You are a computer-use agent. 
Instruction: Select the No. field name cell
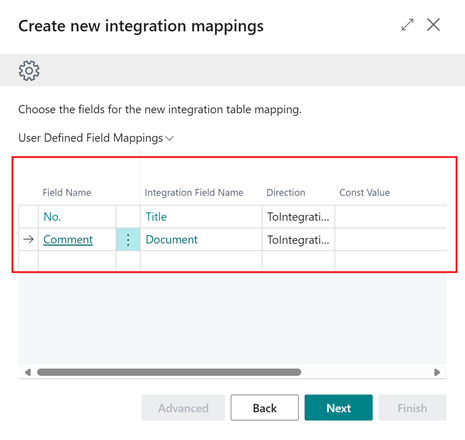(77, 217)
